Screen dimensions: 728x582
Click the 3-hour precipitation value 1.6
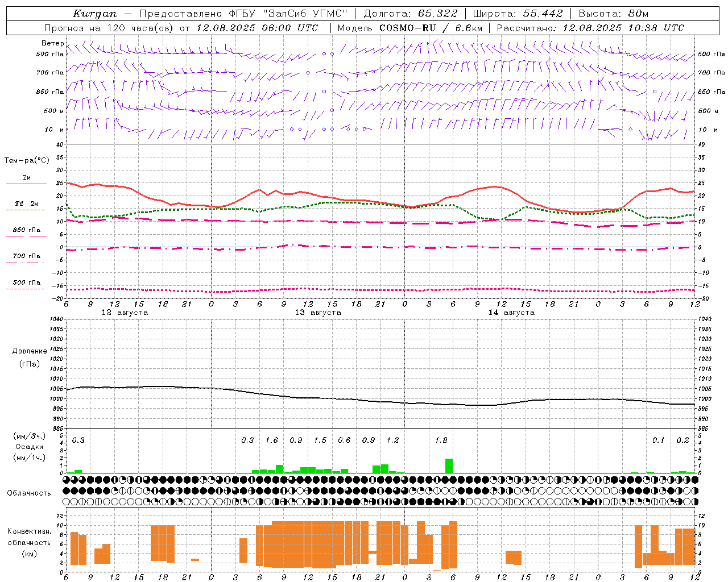pyautogui.click(x=272, y=440)
